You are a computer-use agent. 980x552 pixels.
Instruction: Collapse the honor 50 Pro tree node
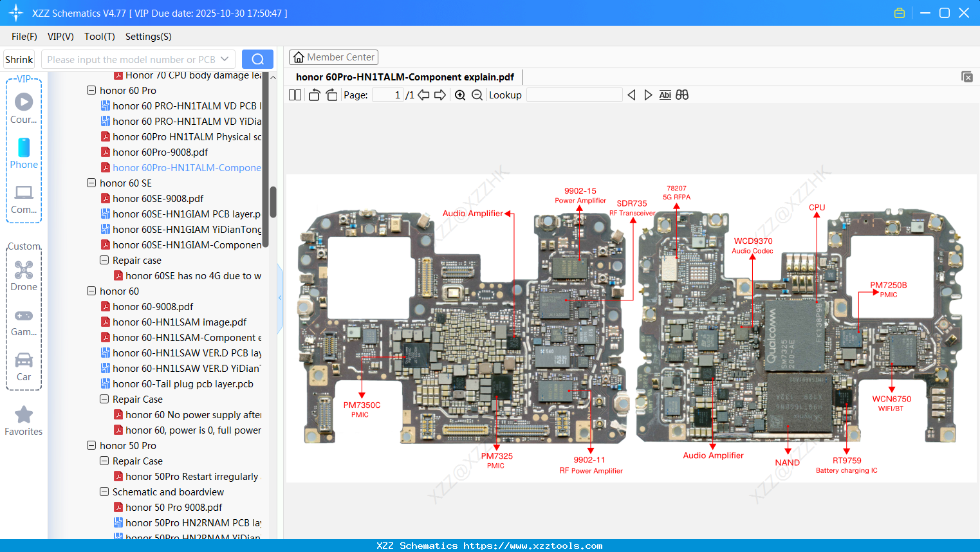pyautogui.click(x=91, y=446)
